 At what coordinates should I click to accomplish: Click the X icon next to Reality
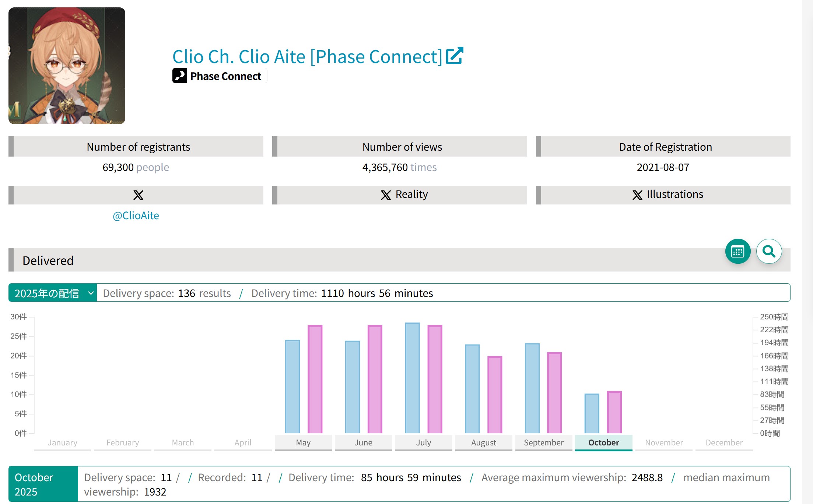click(x=386, y=195)
